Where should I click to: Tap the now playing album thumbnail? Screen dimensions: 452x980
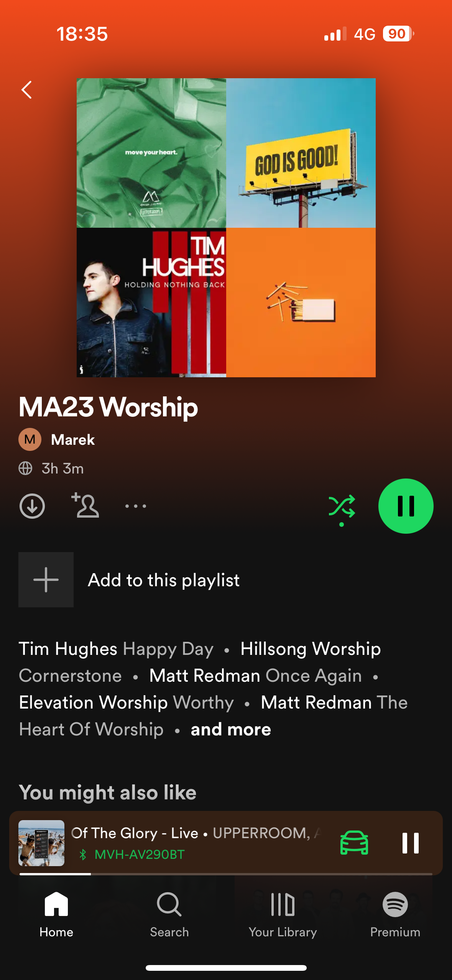point(41,843)
